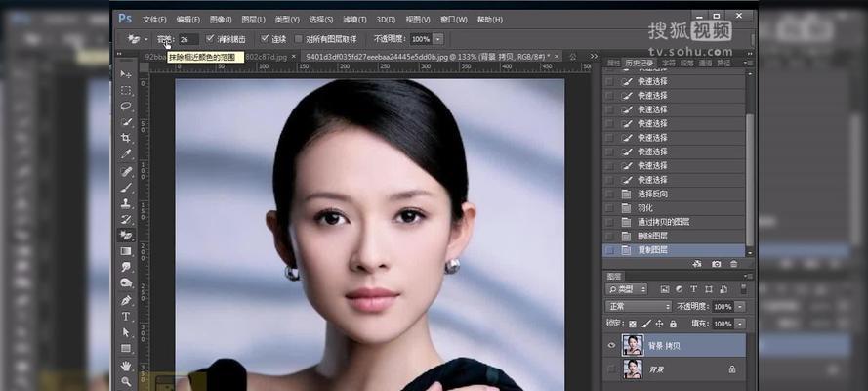
Task: Open the 滤镜(T) menu
Action: [354, 20]
